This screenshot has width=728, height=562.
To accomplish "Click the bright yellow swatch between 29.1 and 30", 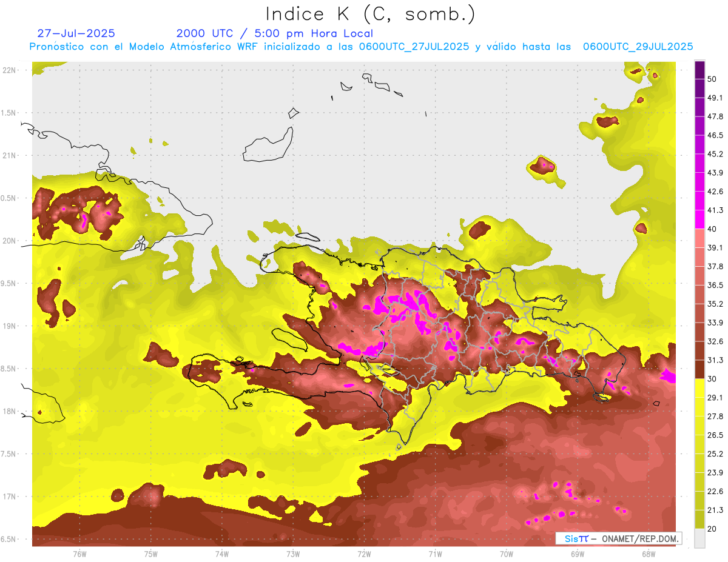I will point(699,389).
